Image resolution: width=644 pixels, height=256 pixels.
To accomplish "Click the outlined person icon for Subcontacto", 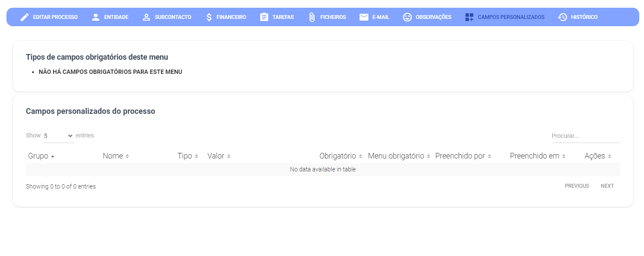I will (x=146, y=17).
